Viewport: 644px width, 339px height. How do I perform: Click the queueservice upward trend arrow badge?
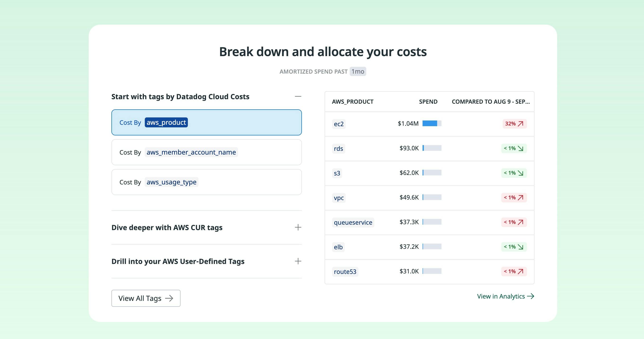point(514,222)
